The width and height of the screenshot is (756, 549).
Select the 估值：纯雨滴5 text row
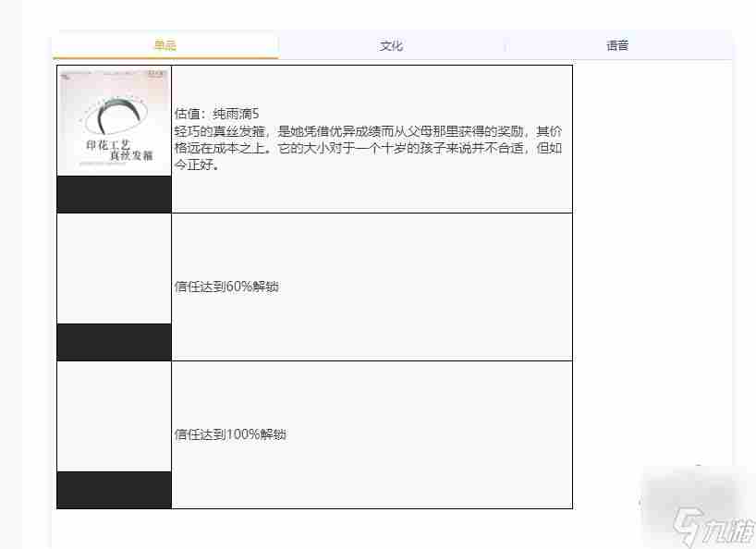point(220,114)
